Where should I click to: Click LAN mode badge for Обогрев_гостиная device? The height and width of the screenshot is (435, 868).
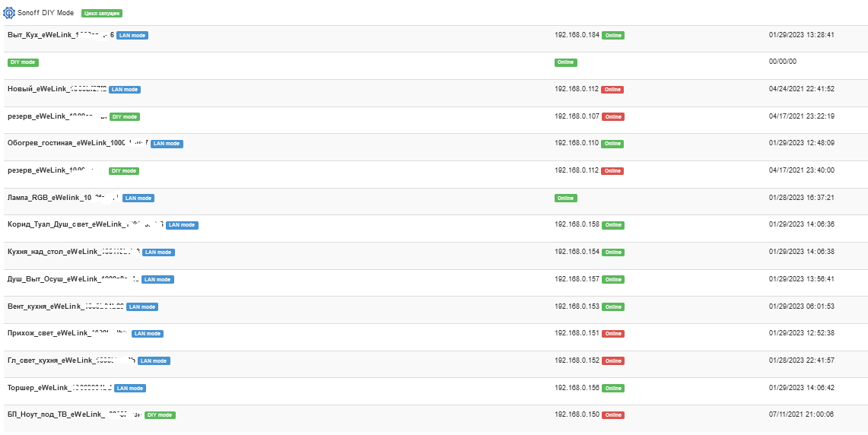[x=167, y=144]
